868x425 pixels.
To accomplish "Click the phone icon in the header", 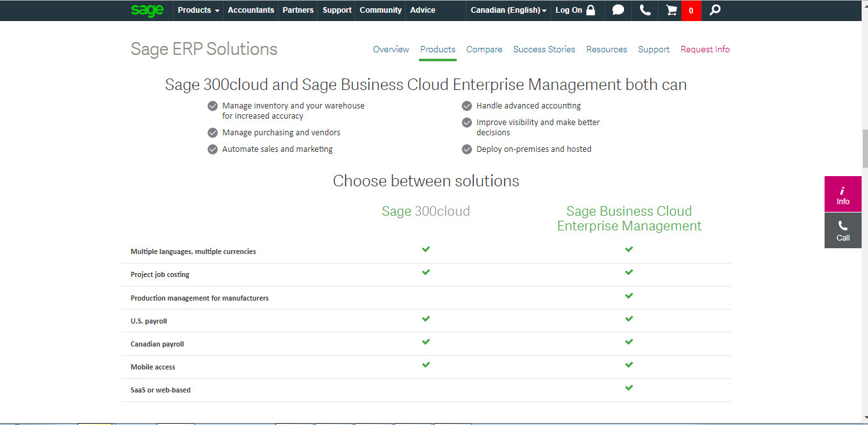I will click(x=644, y=10).
